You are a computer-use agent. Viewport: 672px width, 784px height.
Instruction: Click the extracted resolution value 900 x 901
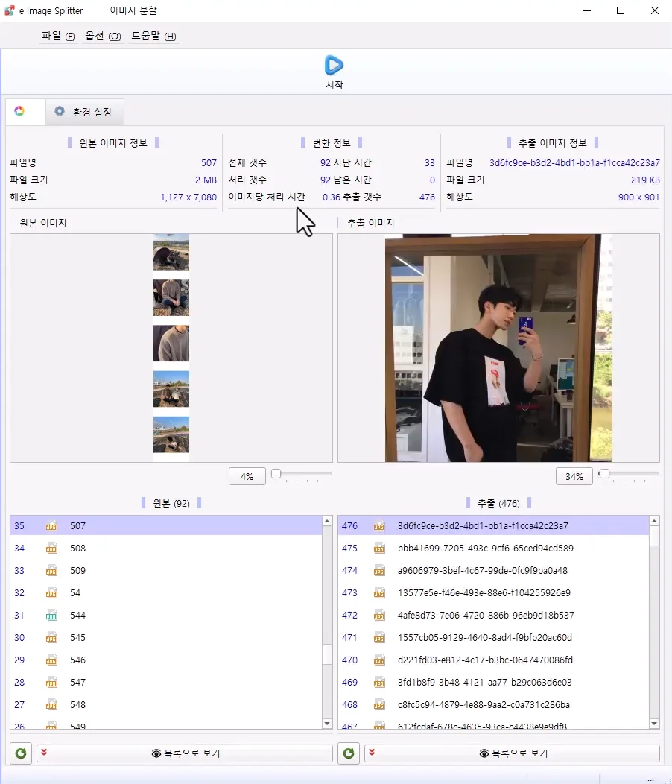(638, 197)
